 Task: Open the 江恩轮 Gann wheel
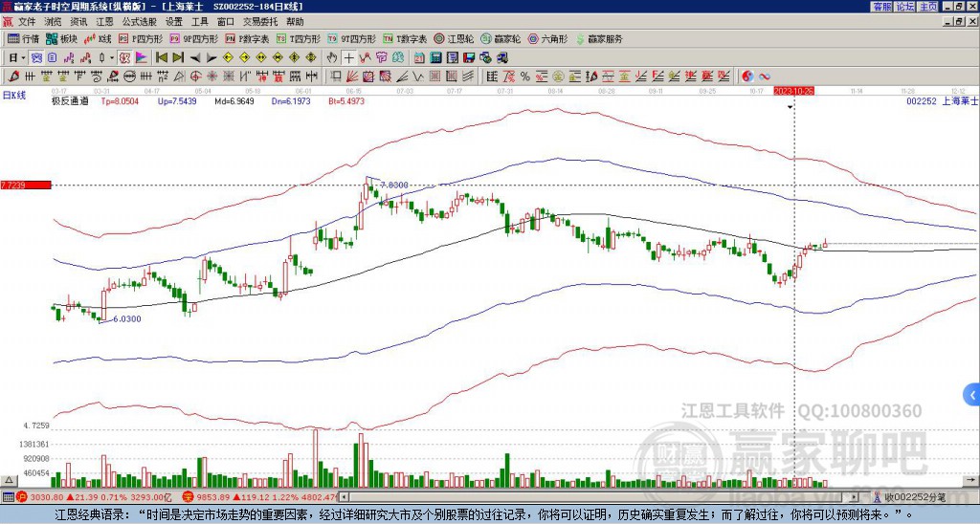454,38
